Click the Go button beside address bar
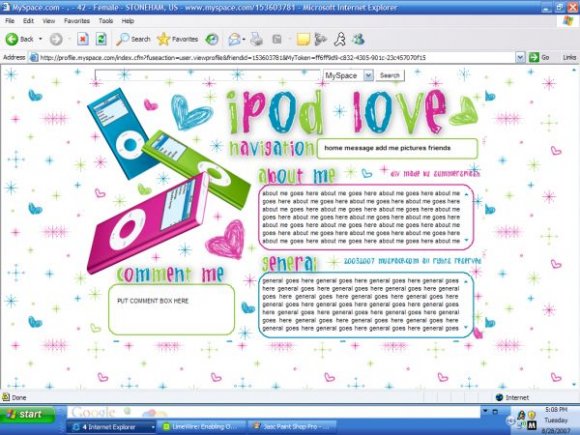Screen dimensions: 580x435 (539, 57)
